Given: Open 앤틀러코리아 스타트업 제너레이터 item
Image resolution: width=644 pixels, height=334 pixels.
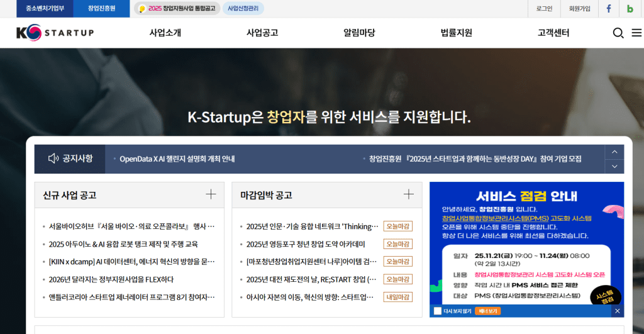Looking at the screenshot, I should pyautogui.click(x=131, y=297).
